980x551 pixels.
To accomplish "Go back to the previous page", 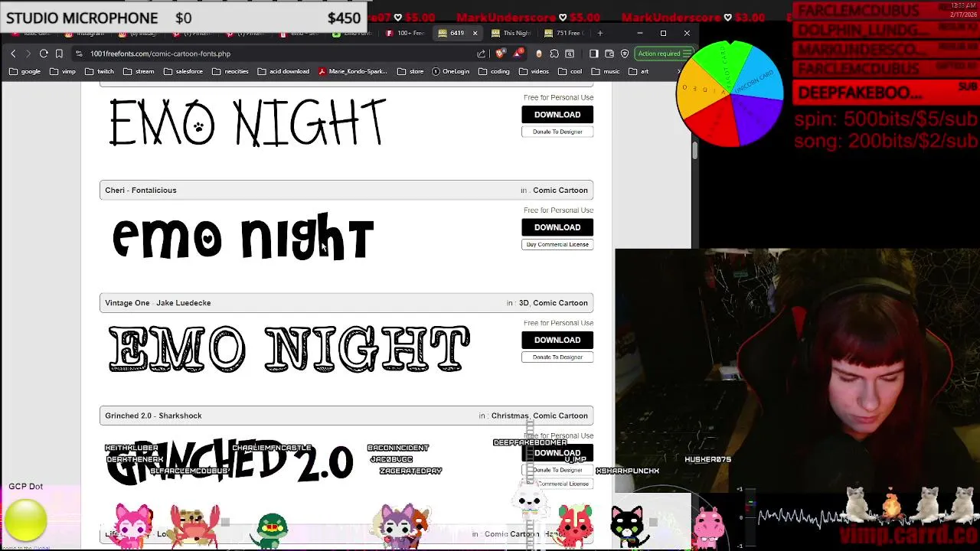I will 13,54.
